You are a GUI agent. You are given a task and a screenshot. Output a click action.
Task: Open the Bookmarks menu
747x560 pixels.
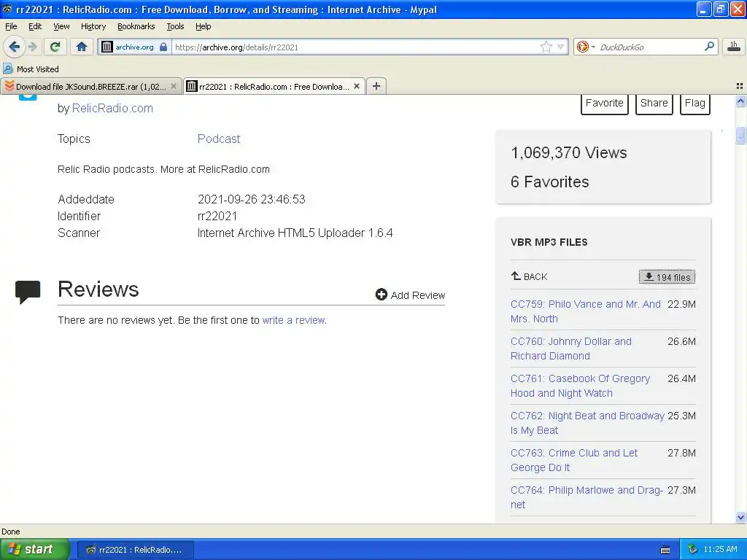click(x=136, y=26)
